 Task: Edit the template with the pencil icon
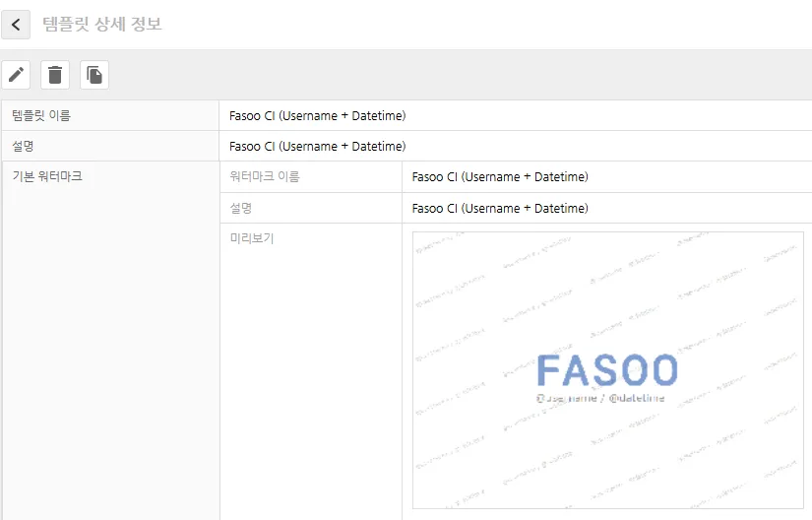pos(16,75)
